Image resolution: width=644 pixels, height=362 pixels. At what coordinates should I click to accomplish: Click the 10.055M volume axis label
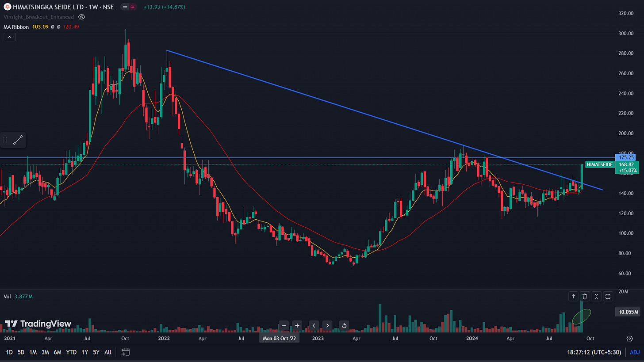pyautogui.click(x=627, y=312)
